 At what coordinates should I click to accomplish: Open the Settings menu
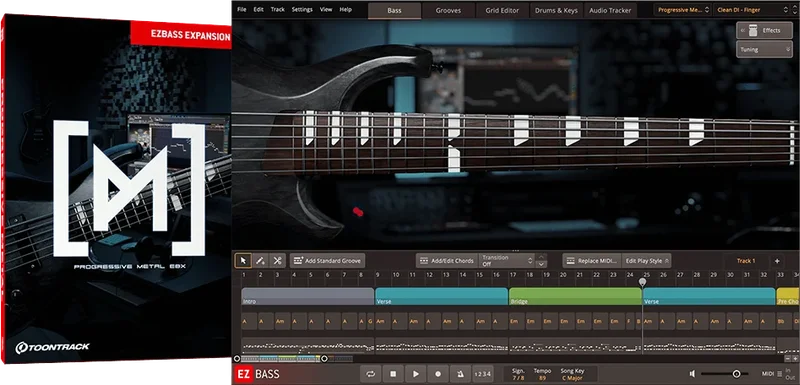click(302, 10)
